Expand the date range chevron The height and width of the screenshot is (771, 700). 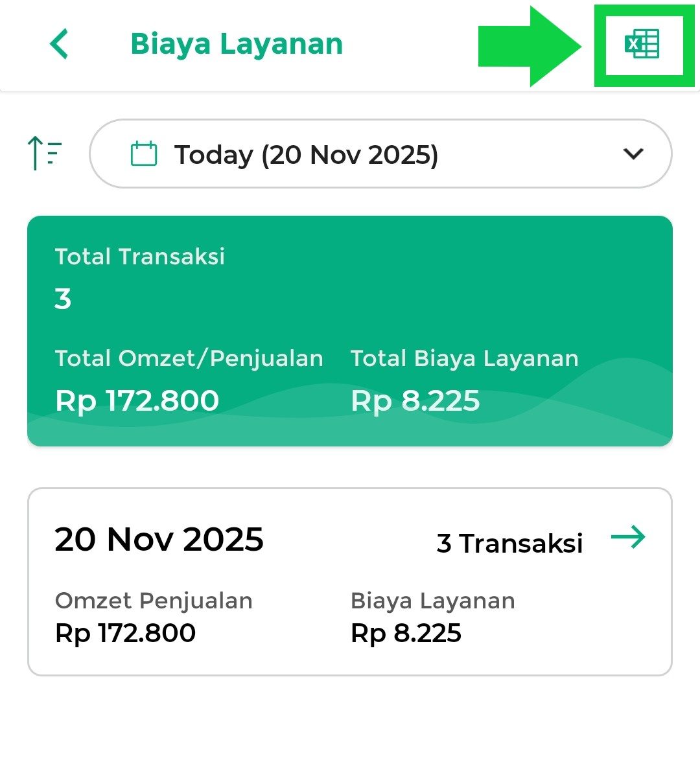(x=633, y=154)
